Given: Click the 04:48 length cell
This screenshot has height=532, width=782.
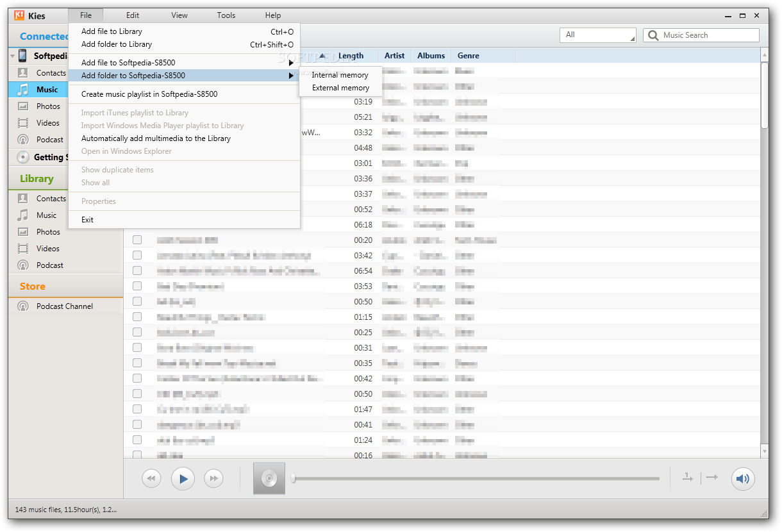Looking at the screenshot, I should [x=363, y=148].
